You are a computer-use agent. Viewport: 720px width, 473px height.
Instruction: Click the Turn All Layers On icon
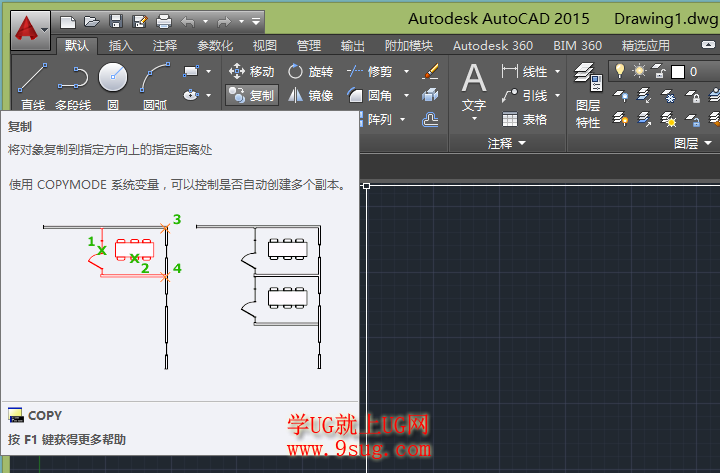(620, 119)
